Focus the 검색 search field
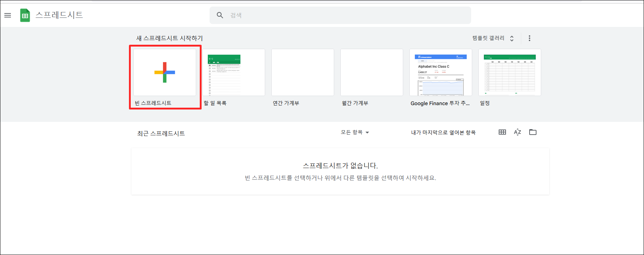 coord(340,15)
